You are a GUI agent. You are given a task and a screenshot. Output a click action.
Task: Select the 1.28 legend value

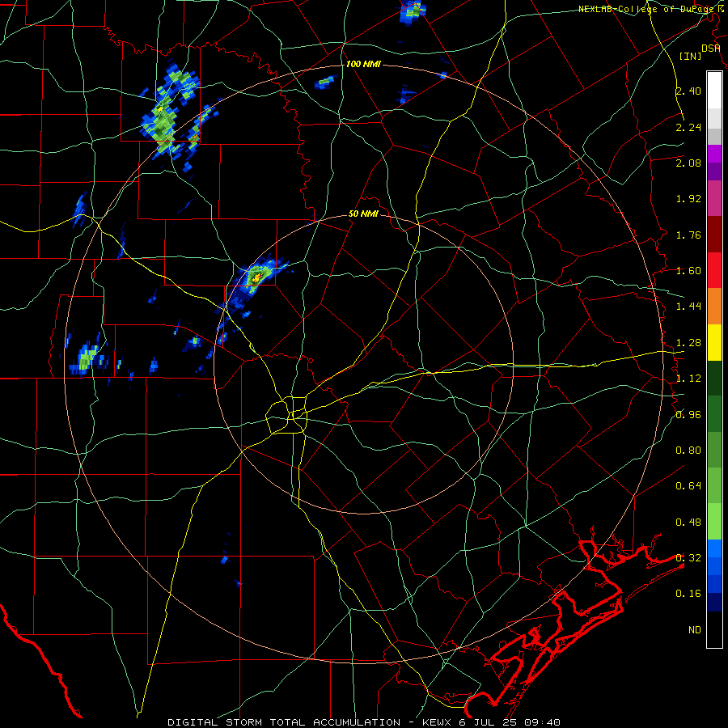pos(688,343)
